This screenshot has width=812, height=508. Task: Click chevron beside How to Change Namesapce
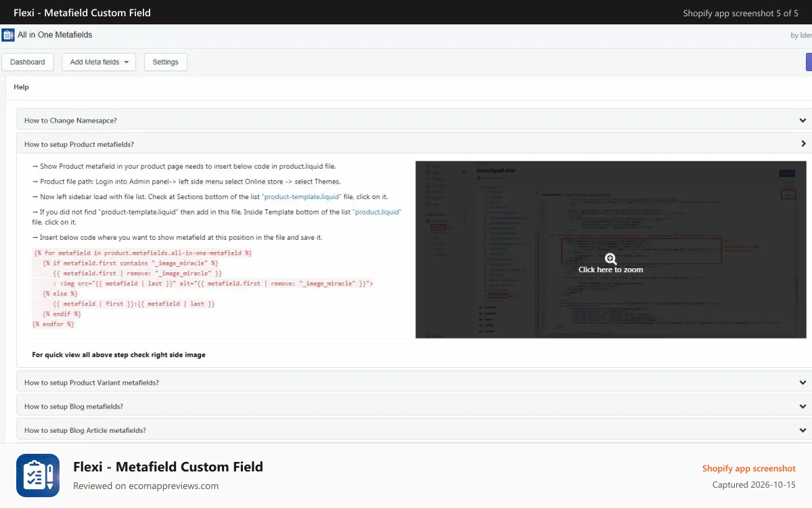point(803,121)
